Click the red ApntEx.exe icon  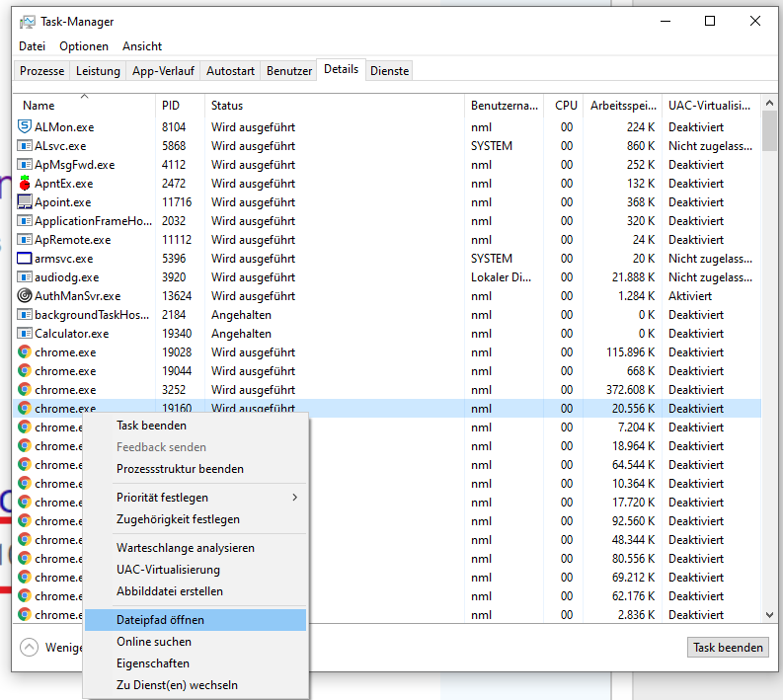click(x=25, y=184)
